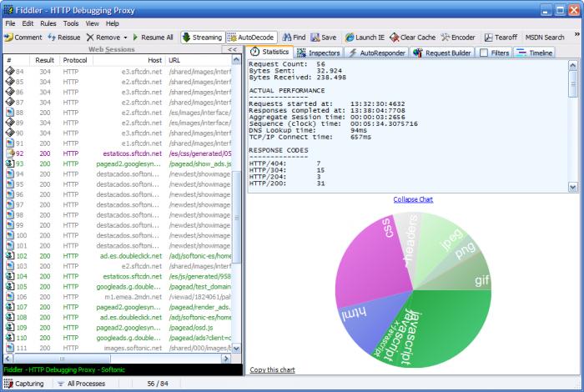
Task: Collapse Web Sessions panel with << button
Action: pos(232,49)
